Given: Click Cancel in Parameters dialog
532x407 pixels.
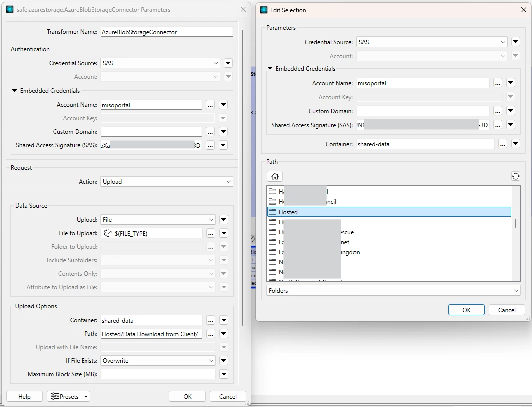Looking at the screenshot, I should click(x=228, y=396).
